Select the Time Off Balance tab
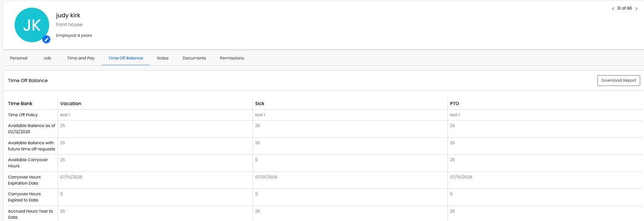 click(x=125, y=58)
